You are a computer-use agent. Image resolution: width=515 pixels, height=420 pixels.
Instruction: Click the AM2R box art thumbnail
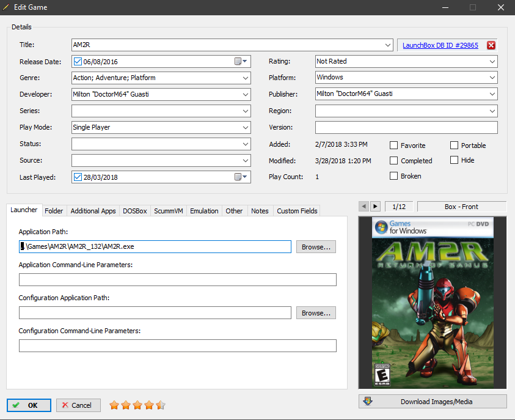pyautogui.click(x=433, y=303)
